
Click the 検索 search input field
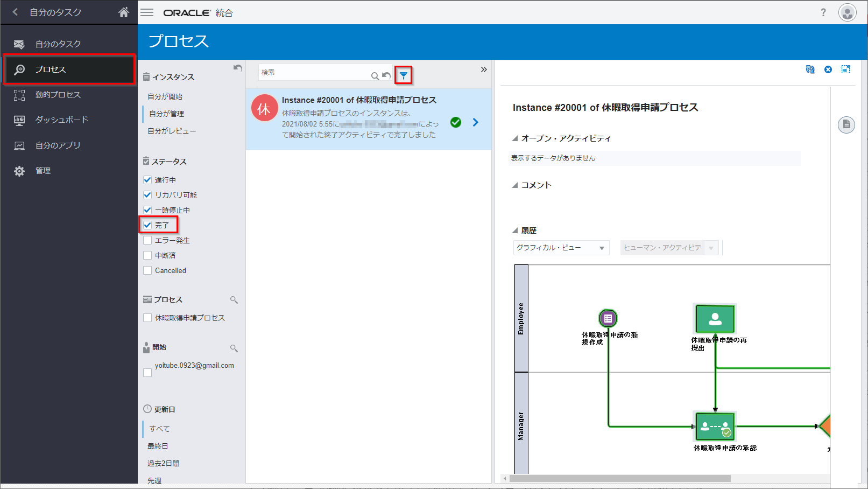pyautogui.click(x=314, y=73)
